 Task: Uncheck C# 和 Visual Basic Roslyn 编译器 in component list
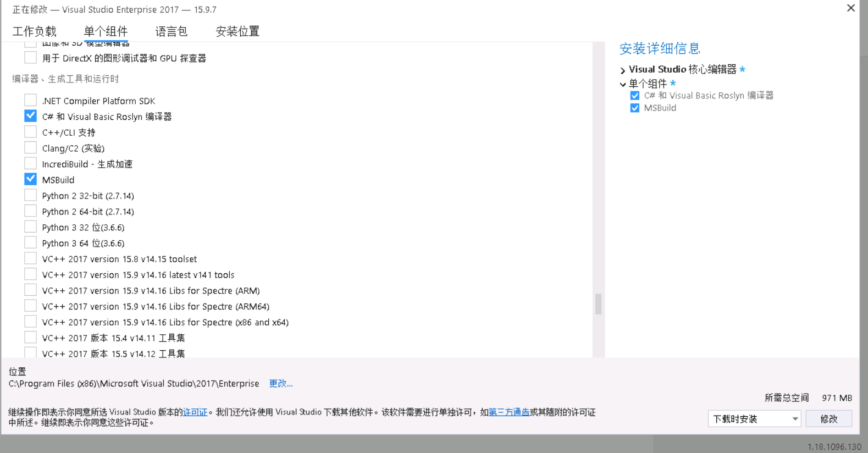[31, 116]
